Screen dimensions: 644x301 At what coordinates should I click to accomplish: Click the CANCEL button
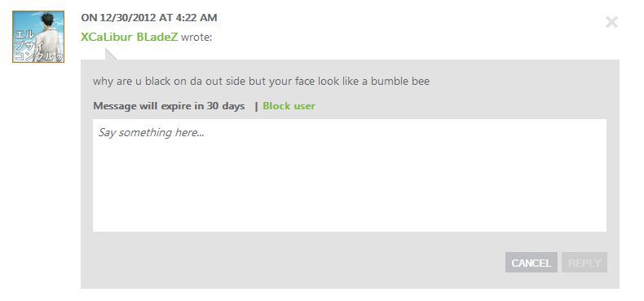coord(531,263)
